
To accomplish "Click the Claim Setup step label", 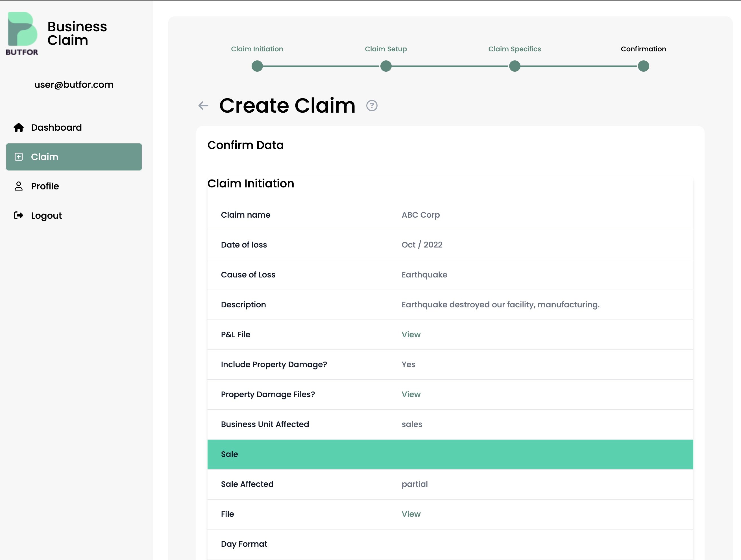I will tap(385, 49).
